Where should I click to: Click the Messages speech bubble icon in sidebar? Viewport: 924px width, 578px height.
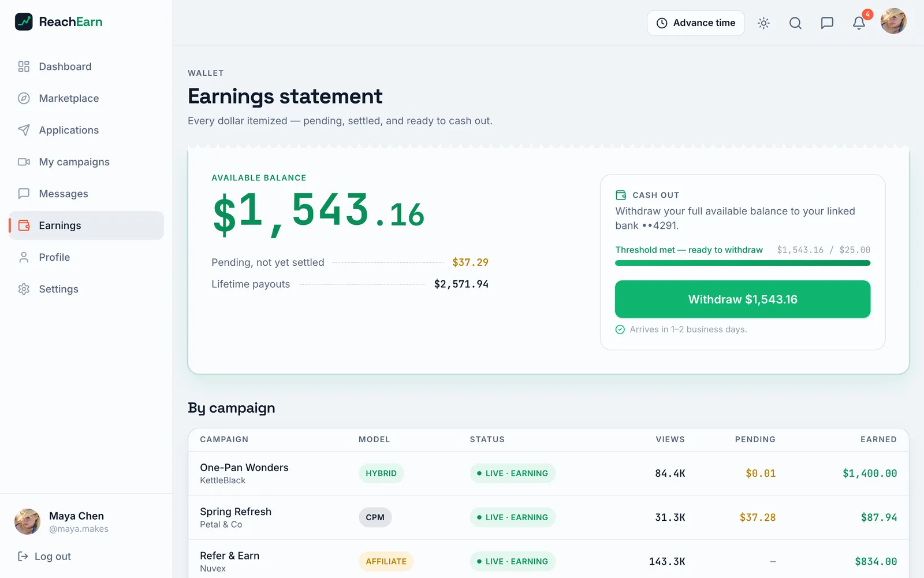(x=24, y=194)
